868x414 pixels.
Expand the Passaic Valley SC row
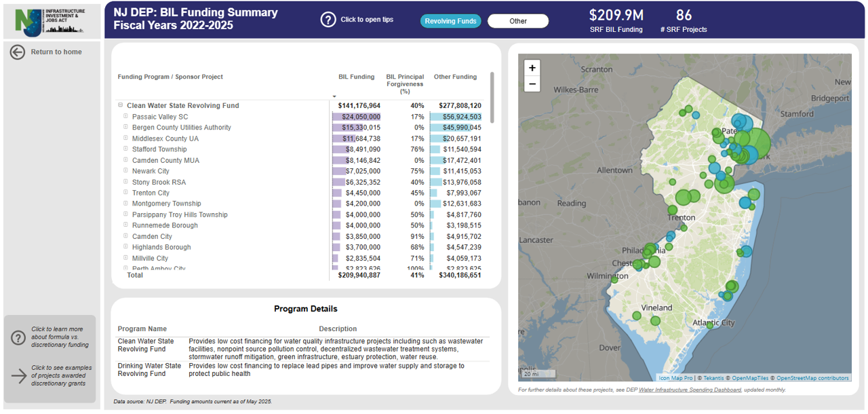(125, 116)
